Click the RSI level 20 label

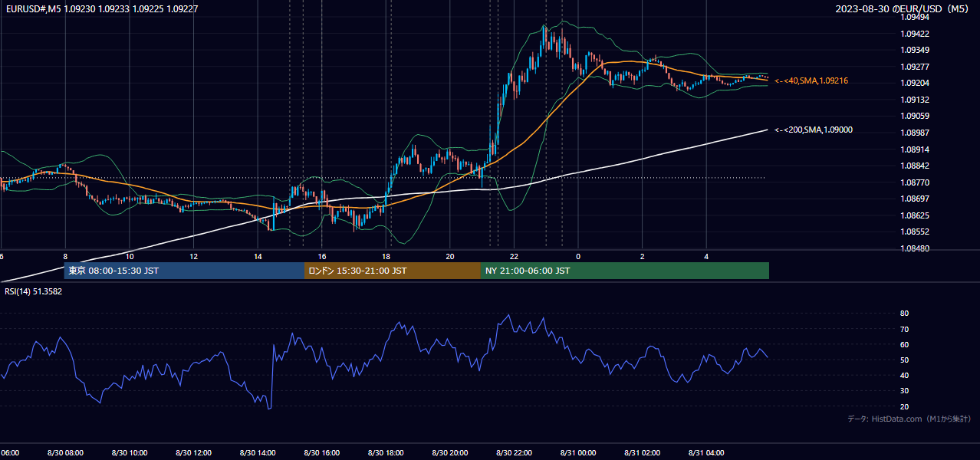(904, 406)
